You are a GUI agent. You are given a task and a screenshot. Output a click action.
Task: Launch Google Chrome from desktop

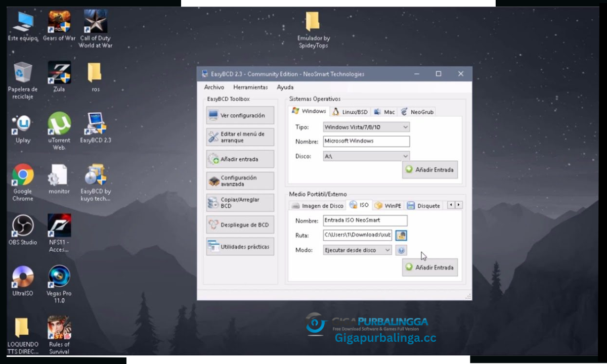pyautogui.click(x=23, y=183)
